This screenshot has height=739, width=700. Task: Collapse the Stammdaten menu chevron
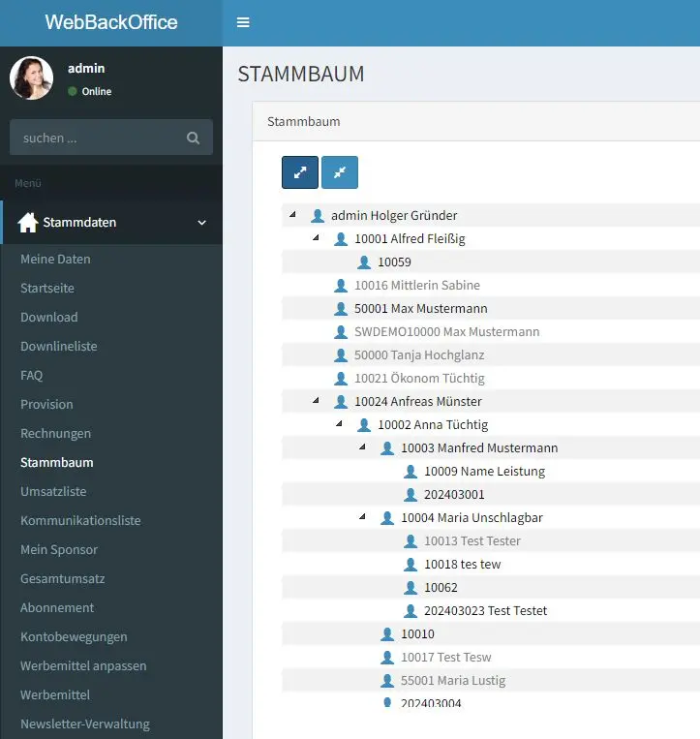coord(201,223)
